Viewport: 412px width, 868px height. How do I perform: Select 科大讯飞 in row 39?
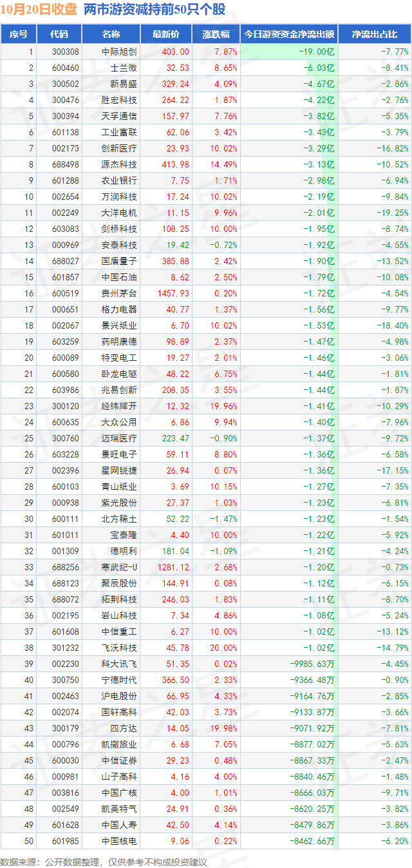coord(119,664)
